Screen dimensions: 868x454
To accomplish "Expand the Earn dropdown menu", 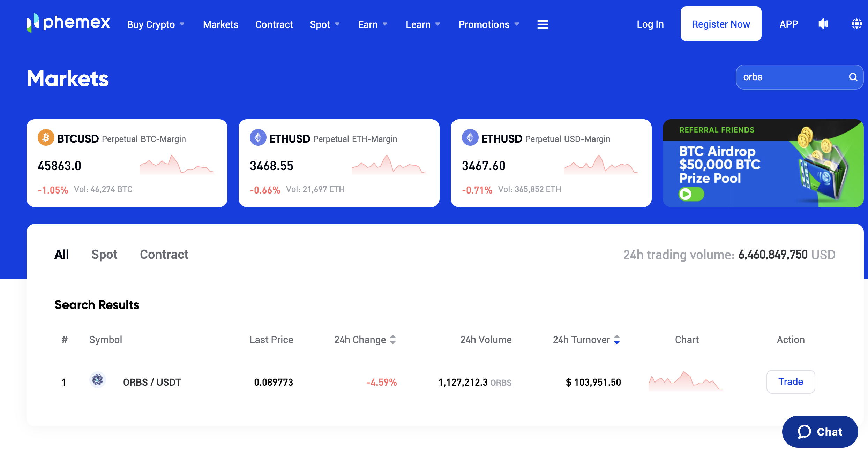I will (373, 24).
